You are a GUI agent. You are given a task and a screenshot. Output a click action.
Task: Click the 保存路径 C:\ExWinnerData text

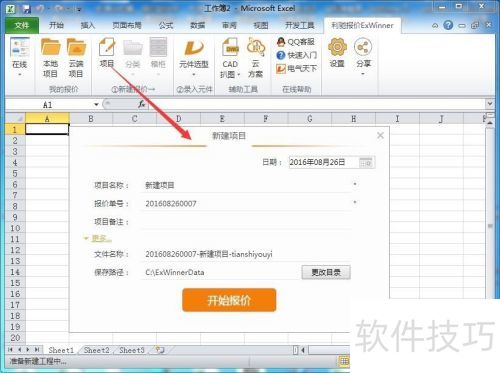(175, 272)
